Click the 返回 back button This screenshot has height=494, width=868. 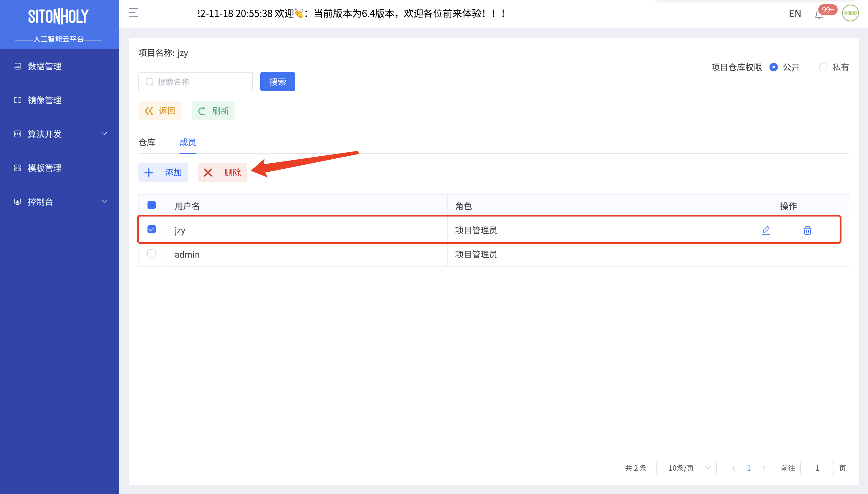160,111
